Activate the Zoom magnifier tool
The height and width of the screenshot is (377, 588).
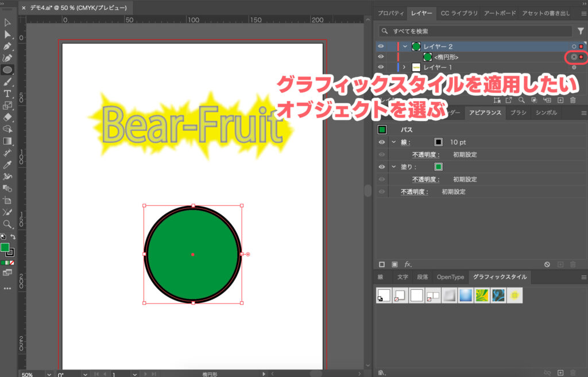click(7, 224)
